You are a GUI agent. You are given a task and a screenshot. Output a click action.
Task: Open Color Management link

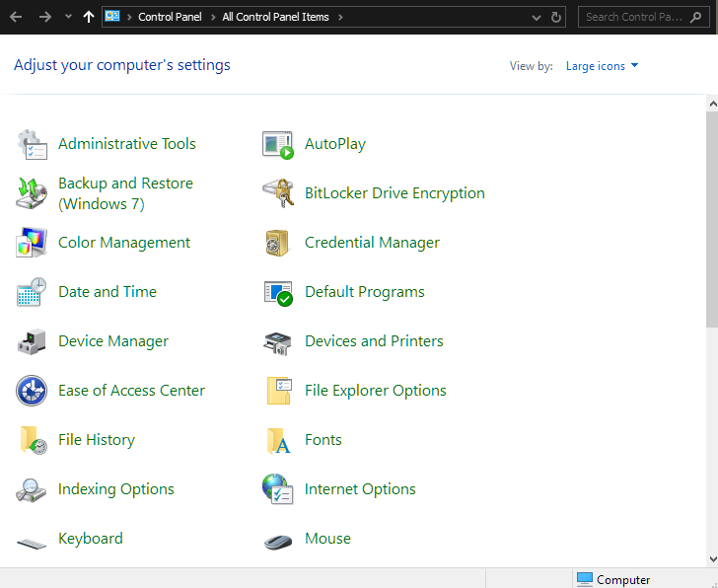coord(124,243)
